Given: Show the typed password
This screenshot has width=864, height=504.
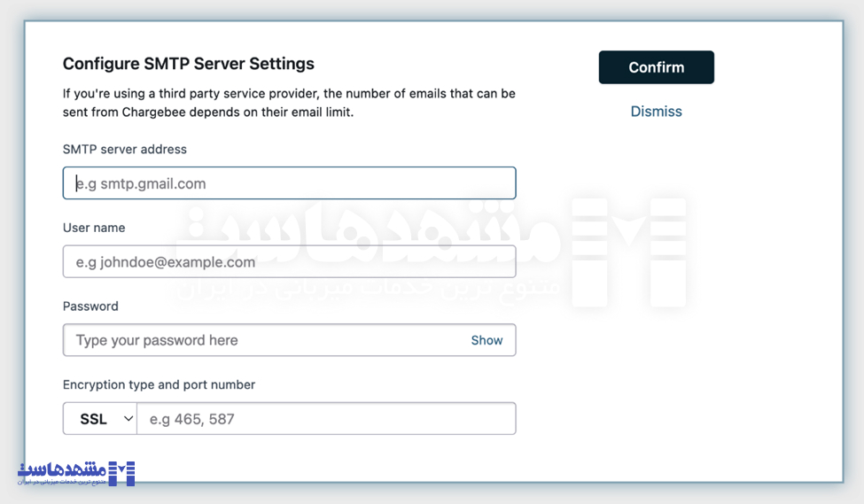Looking at the screenshot, I should click(x=486, y=340).
